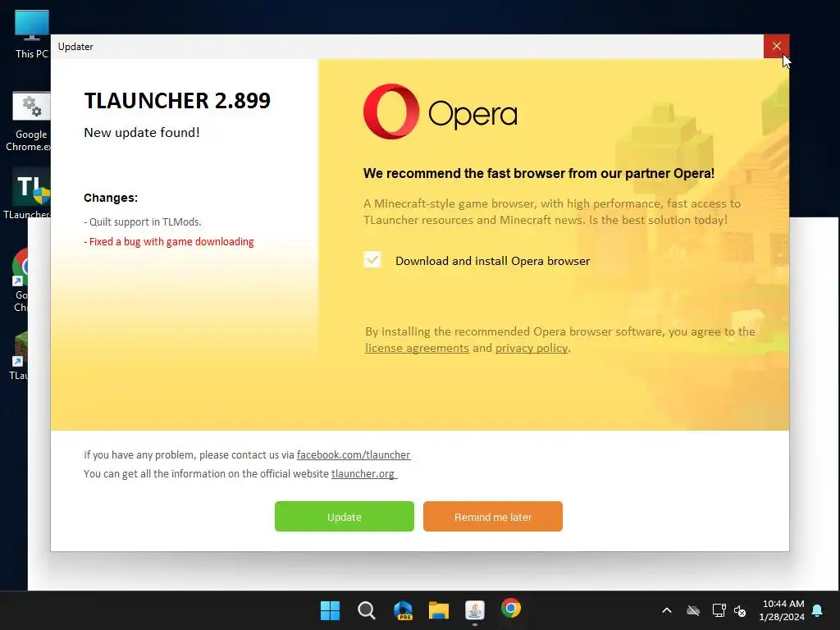840x630 pixels.
Task: Select TLauncher installer desktop icon
Action: pos(28,194)
